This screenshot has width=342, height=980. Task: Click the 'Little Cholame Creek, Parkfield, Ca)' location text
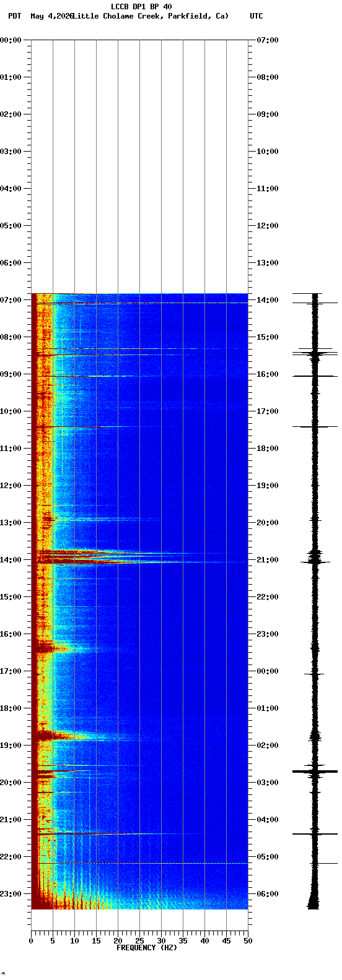point(151,16)
